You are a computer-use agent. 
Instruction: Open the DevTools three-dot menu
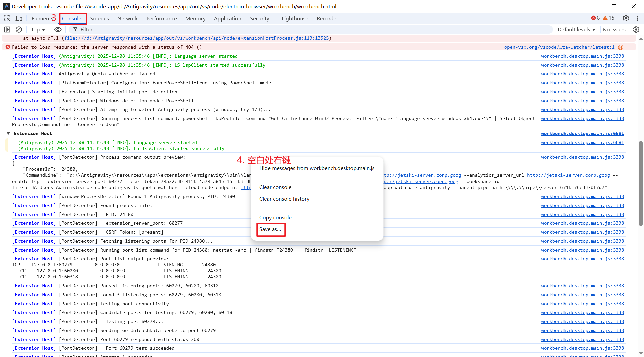pos(637,18)
